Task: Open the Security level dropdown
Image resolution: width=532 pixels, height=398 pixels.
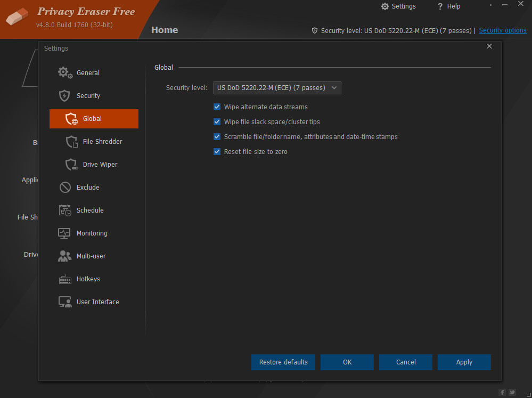Action: point(277,88)
